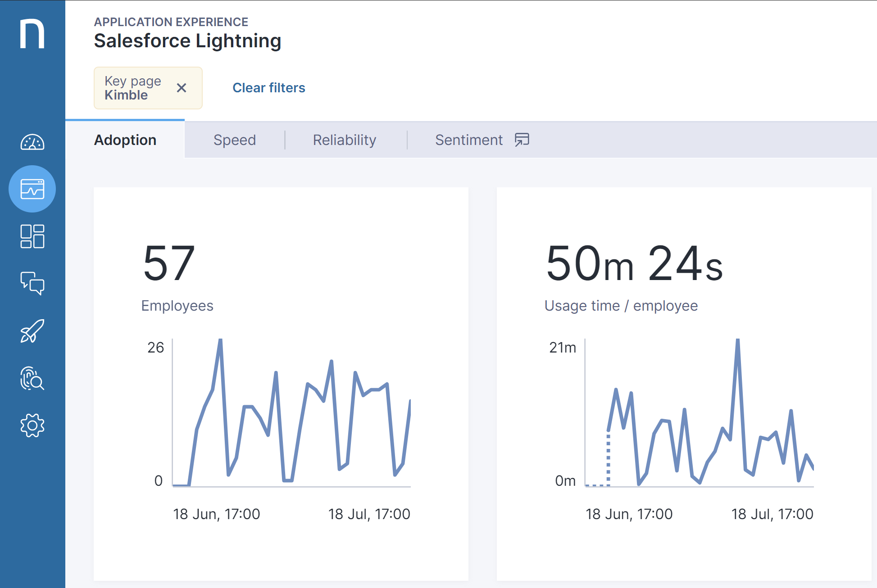
Task: Open the Sentiment tab
Action: (x=468, y=140)
